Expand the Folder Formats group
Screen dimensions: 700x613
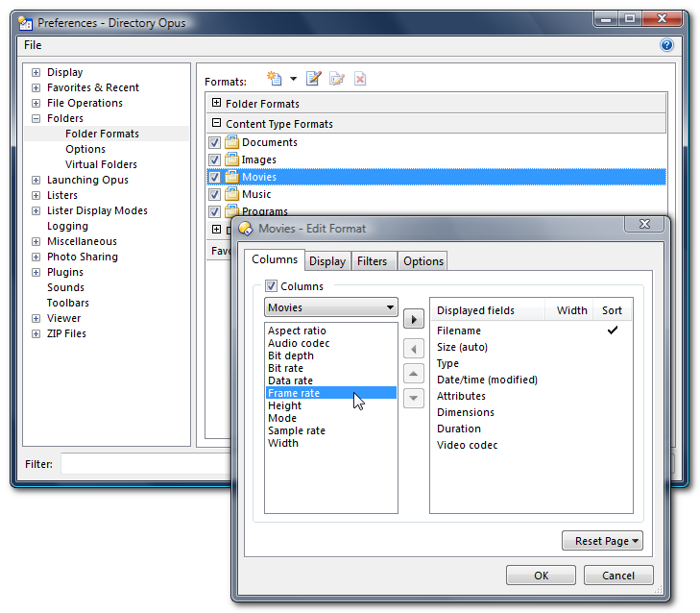click(x=217, y=104)
